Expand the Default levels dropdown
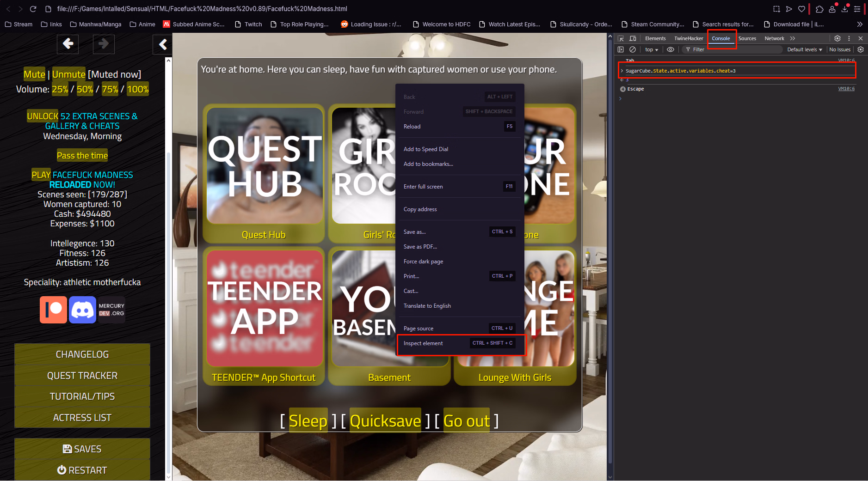Viewport: 868px width, 481px height. point(804,49)
